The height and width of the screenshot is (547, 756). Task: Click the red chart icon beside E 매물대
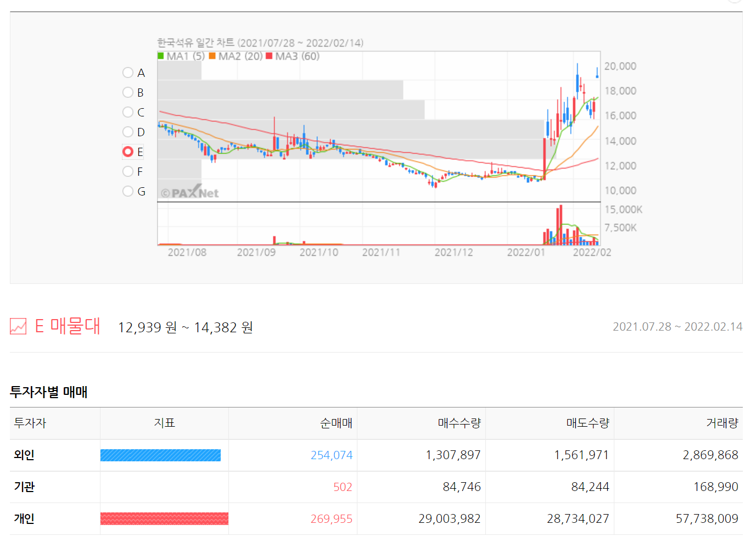[x=18, y=326]
